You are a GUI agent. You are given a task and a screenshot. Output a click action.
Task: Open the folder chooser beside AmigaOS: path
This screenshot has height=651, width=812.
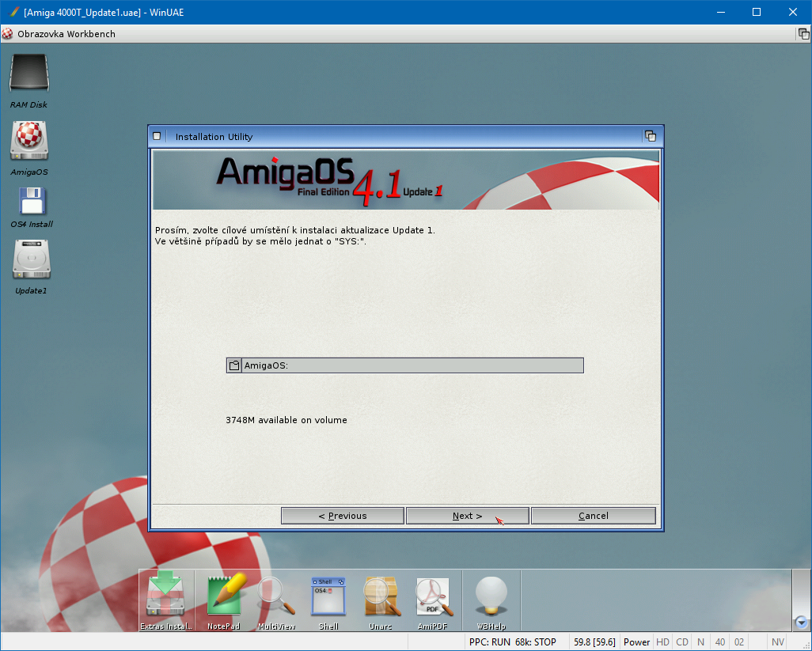234,365
